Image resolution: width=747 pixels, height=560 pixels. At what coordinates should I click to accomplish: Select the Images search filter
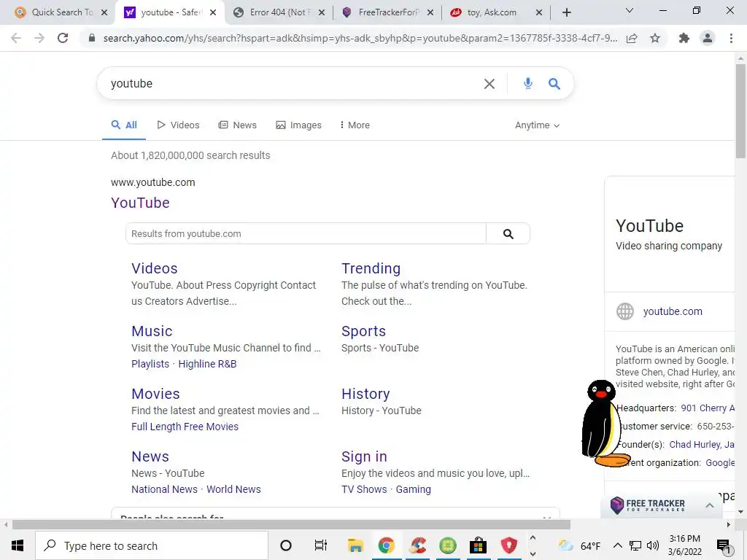point(298,125)
